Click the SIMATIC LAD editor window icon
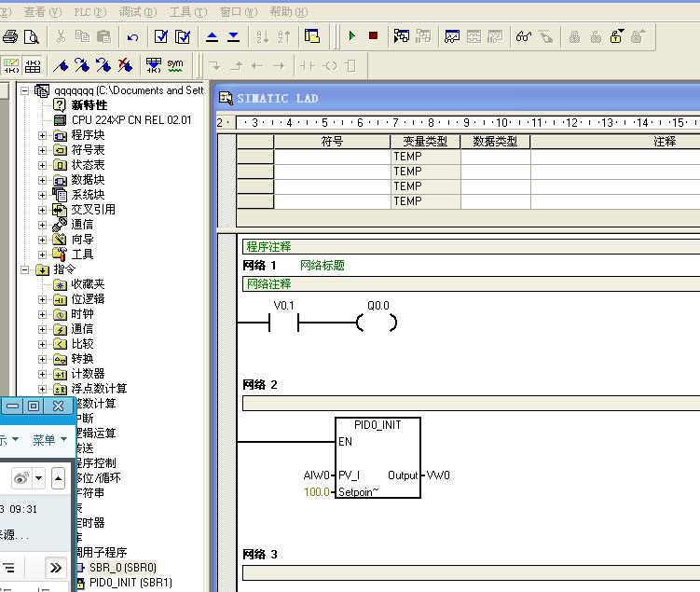This screenshot has height=592, width=700. (226, 98)
